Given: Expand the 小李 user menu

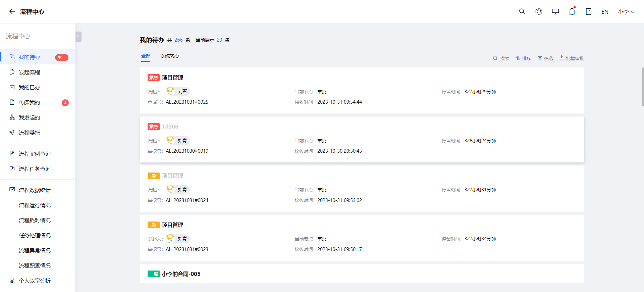Looking at the screenshot, I should click(626, 12).
